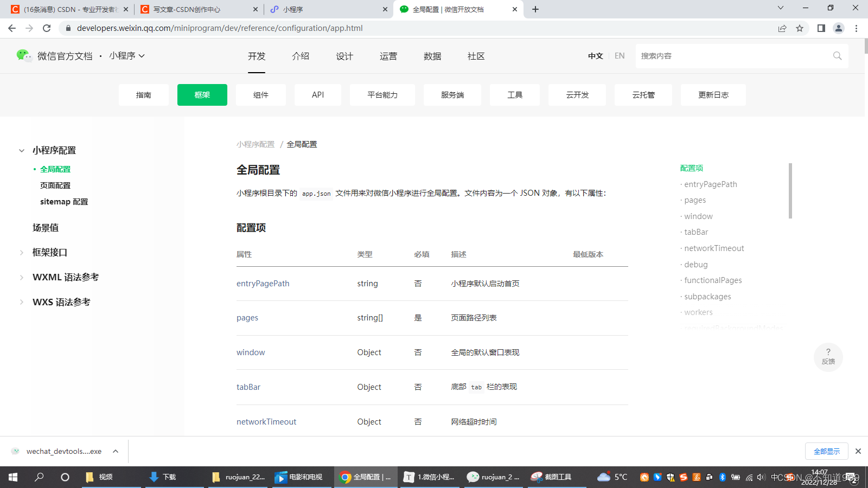Click the tabBar property link in table
Screen dimensions: 868x488
tap(248, 387)
